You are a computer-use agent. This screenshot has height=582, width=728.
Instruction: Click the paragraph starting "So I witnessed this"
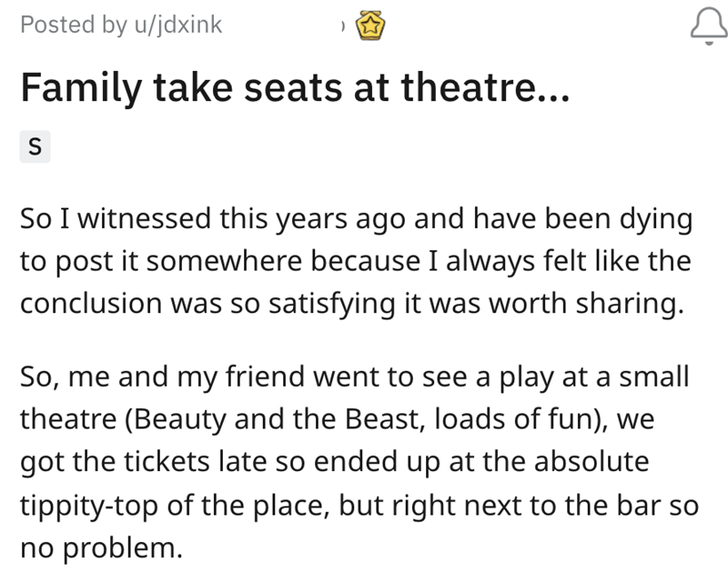point(355,261)
